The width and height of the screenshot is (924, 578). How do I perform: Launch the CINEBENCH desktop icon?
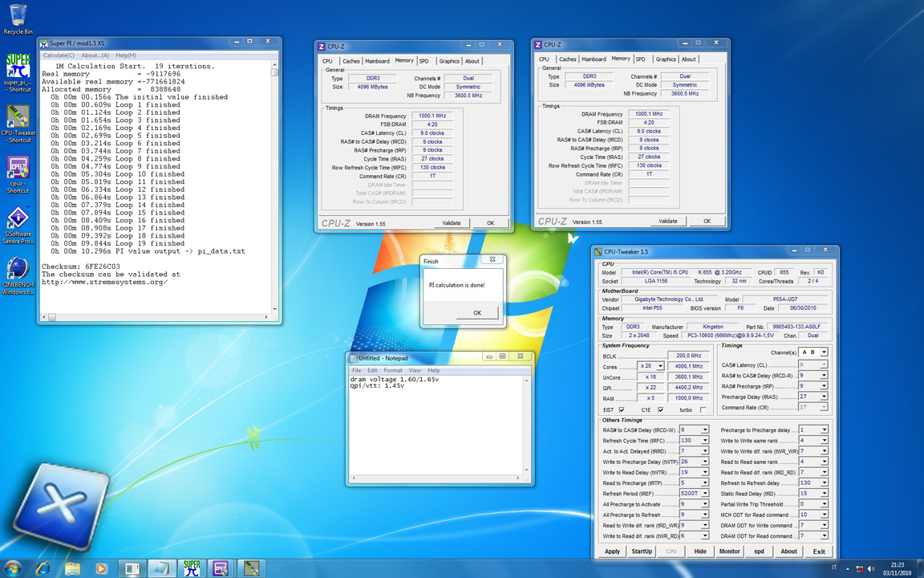[x=18, y=269]
